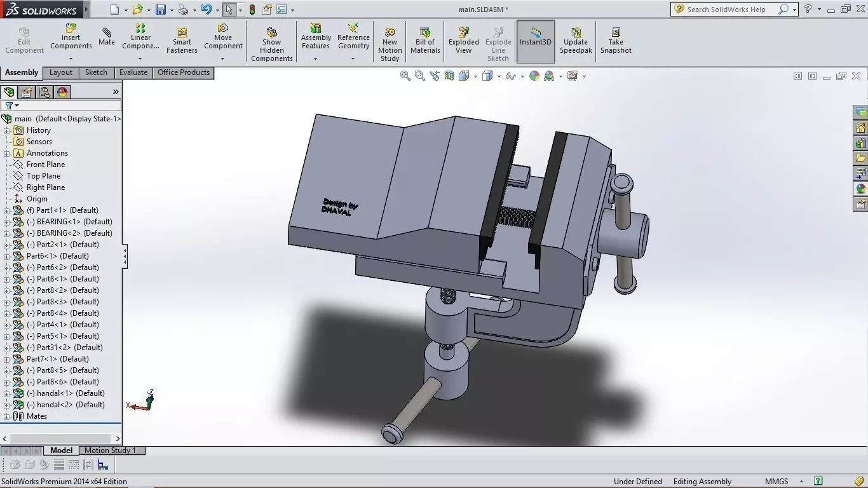
Task: Open the Sketch tab
Action: (x=96, y=72)
